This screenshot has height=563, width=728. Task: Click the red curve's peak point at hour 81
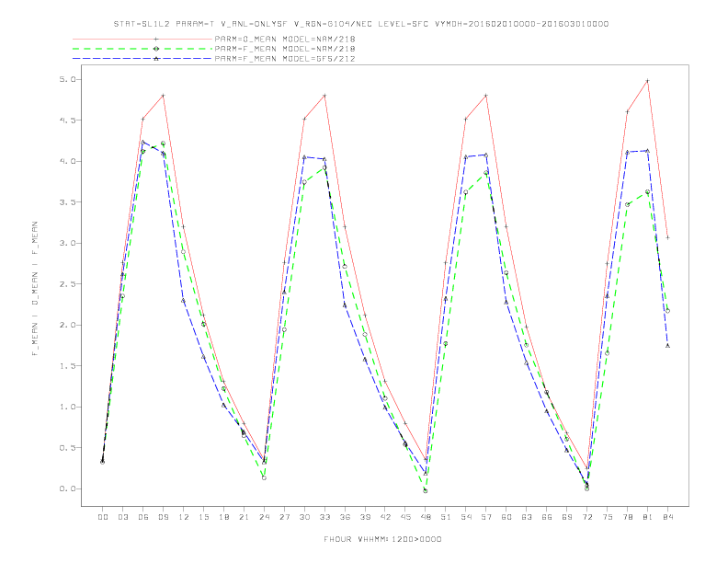(648, 81)
